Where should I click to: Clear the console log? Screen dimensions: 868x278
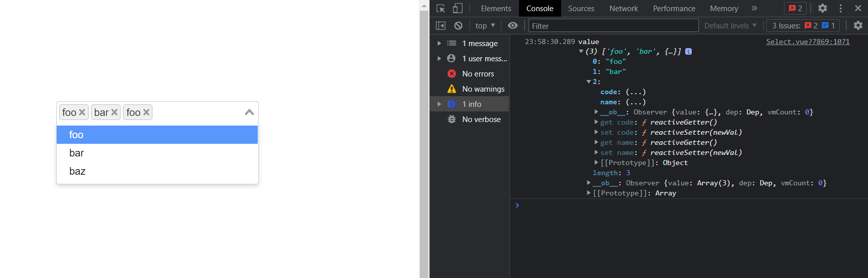coord(458,25)
